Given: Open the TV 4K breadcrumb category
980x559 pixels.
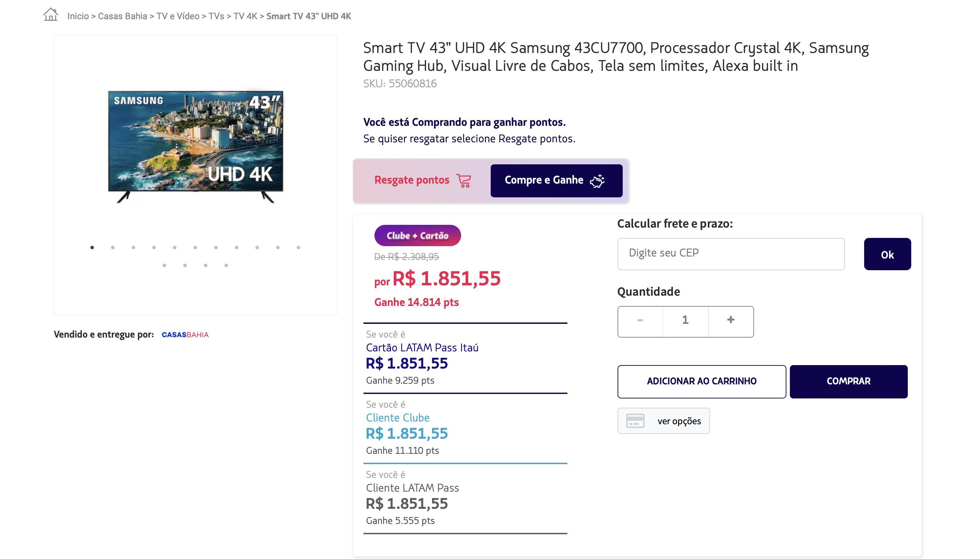Looking at the screenshot, I should [246, 16].
